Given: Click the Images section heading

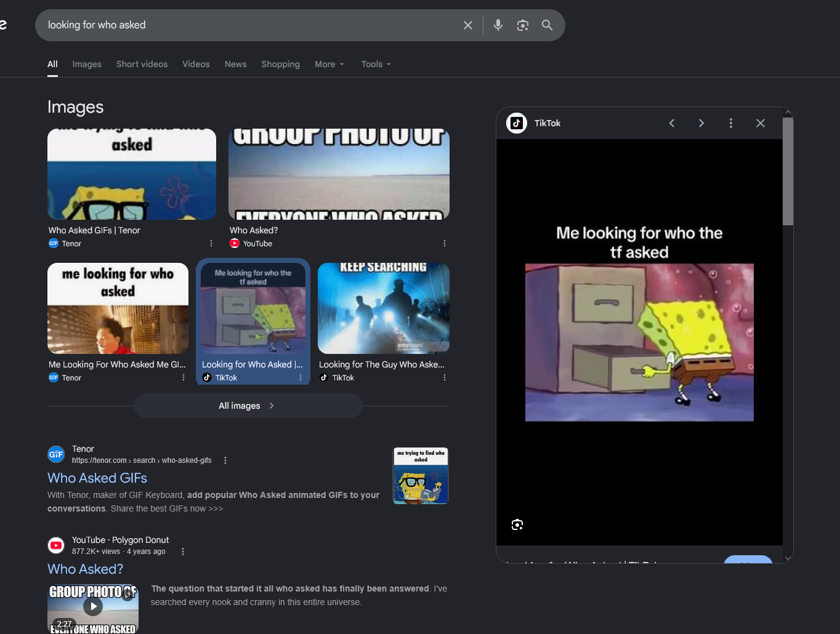Looking at the screenshot, I should pos(76,107).
